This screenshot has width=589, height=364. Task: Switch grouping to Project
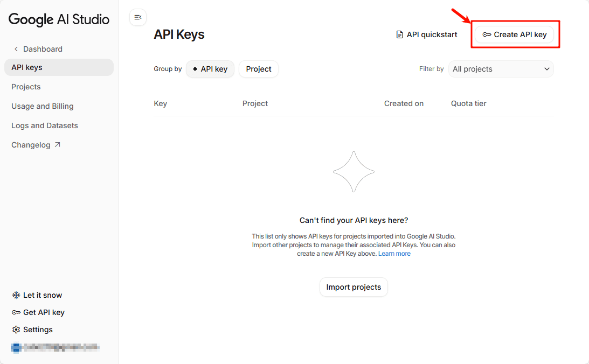click(x=258, y=69)
